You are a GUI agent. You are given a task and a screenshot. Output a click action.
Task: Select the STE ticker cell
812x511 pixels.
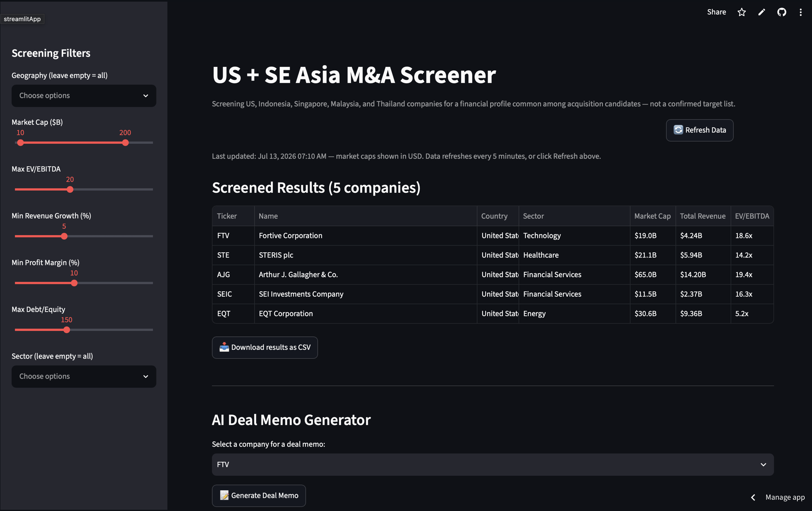tap(233, 255)
